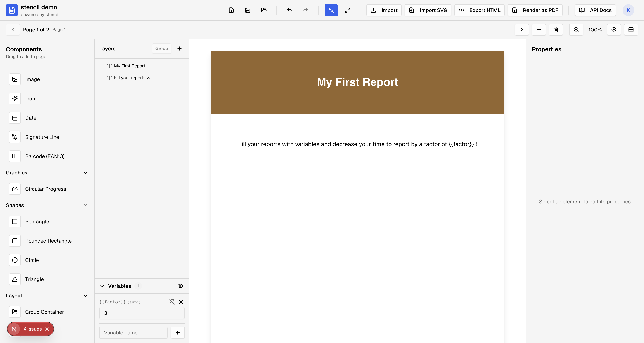Viewport: 644px width, 343px height.
Task: Open the API Docs
Action: [x=595, y=10]
